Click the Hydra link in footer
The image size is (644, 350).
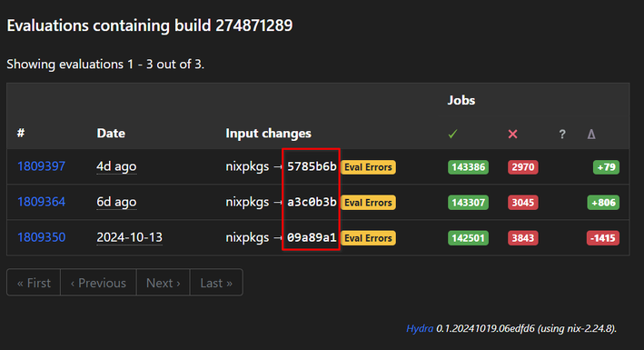(x=420, y=328)
